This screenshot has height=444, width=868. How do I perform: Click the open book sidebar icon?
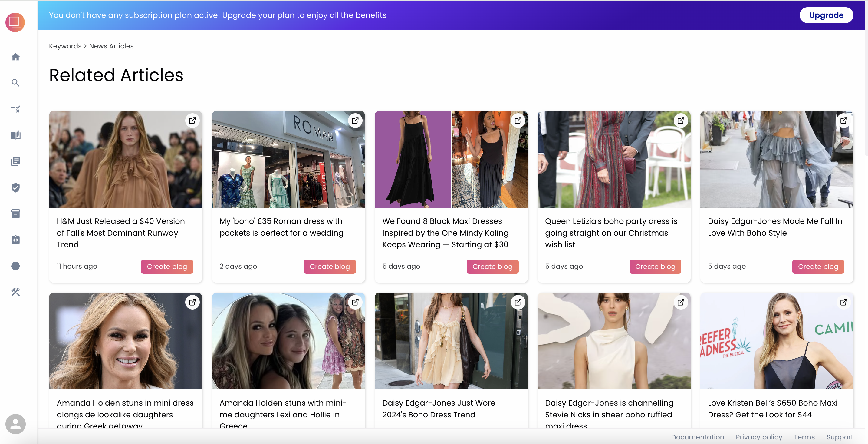coord(15,135)
